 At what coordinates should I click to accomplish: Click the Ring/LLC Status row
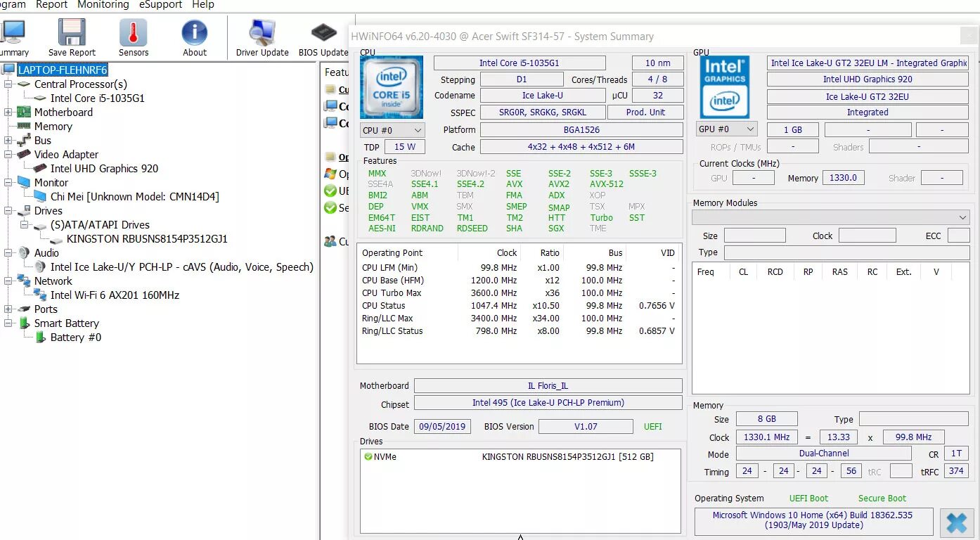519,331
